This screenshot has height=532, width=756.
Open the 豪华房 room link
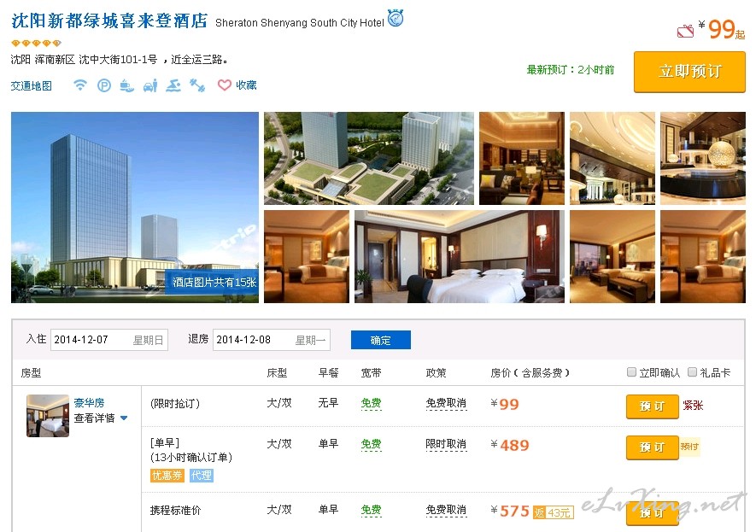tap(89, 402)
